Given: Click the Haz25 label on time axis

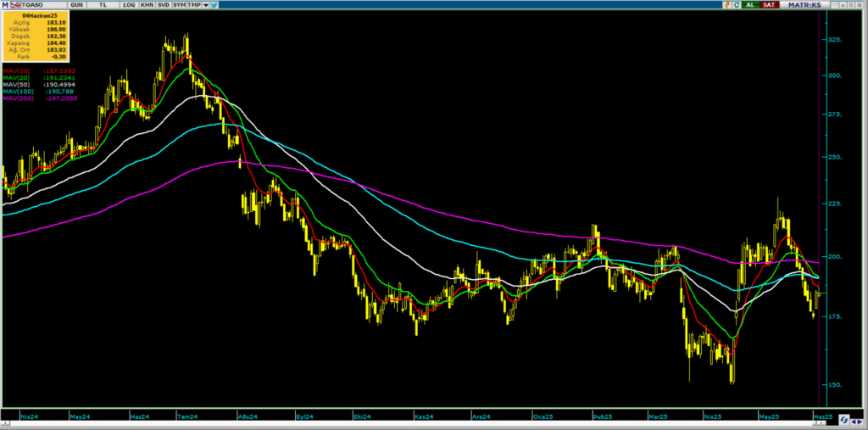Looking at the screenshot, I should (x=823, y=416).
